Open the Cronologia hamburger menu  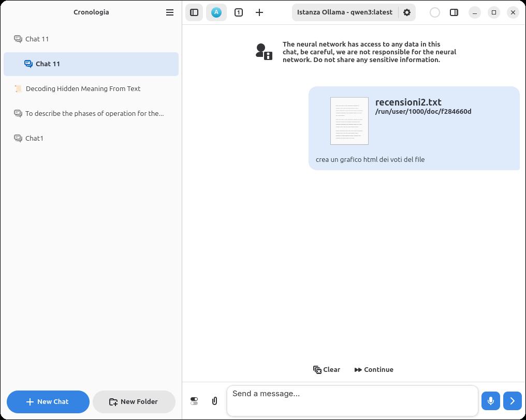(x=170, y=12)
